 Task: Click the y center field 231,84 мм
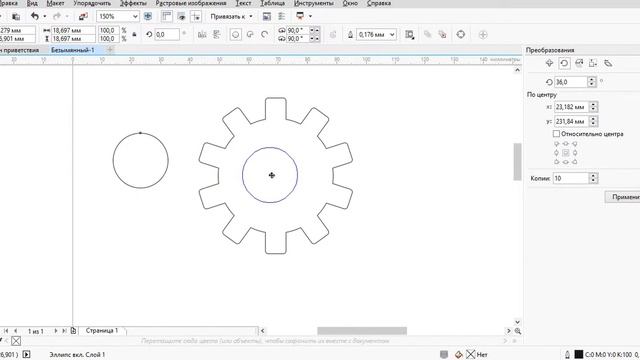pyautogui.click(x=571, y=122)
